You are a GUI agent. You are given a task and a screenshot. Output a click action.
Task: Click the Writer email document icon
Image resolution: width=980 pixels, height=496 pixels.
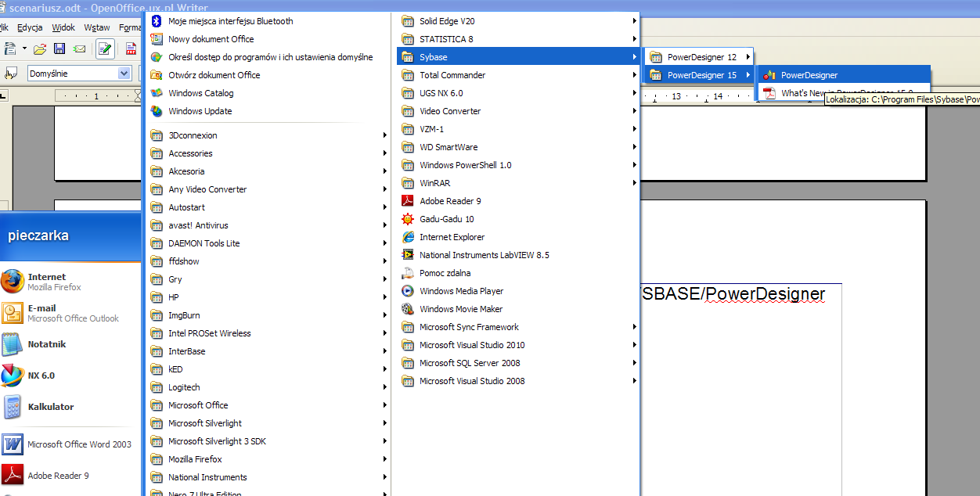click(x=79, y=49)
